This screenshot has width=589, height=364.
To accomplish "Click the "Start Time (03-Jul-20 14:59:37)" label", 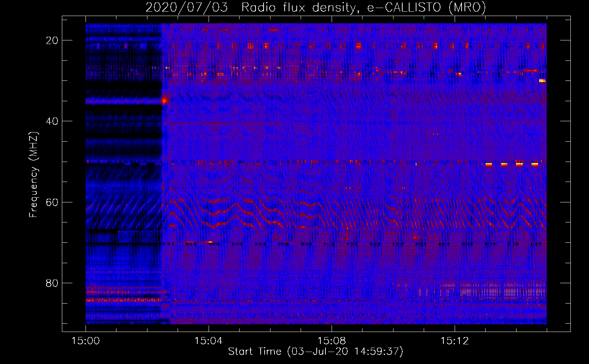I will [316, 352].
